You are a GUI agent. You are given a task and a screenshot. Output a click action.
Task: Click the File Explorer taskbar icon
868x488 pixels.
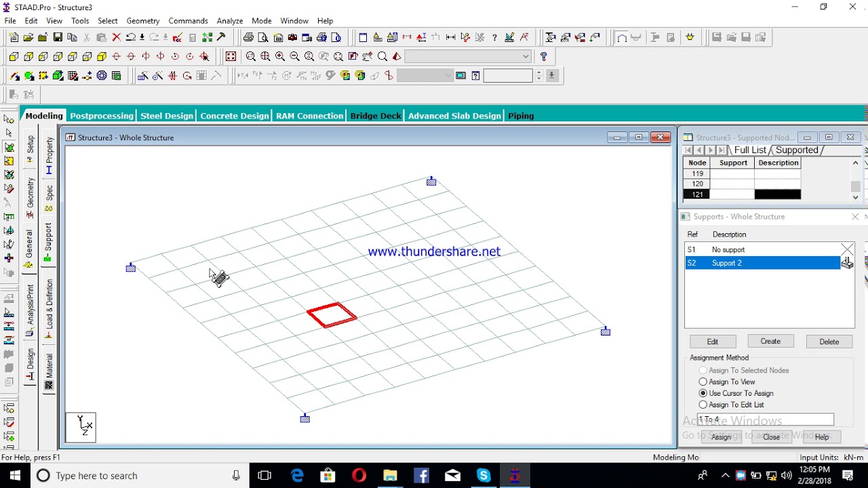390,476
